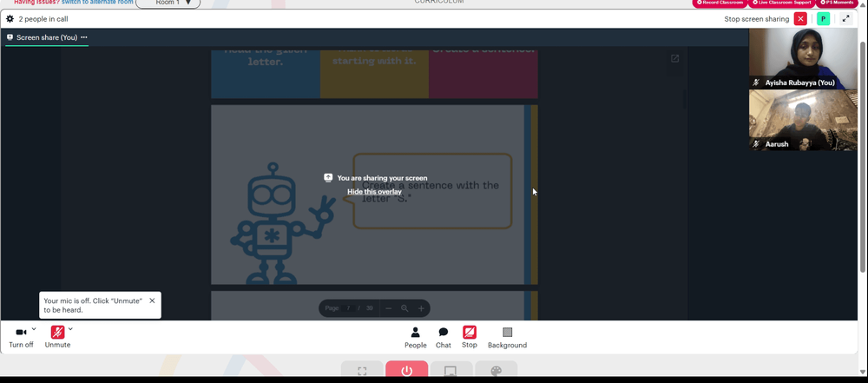Hide this overlay link

[374, 192]
